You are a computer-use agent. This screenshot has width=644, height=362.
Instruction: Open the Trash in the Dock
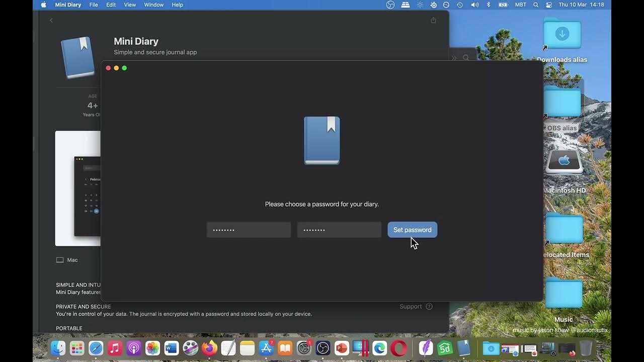click(x=586, y=348)
